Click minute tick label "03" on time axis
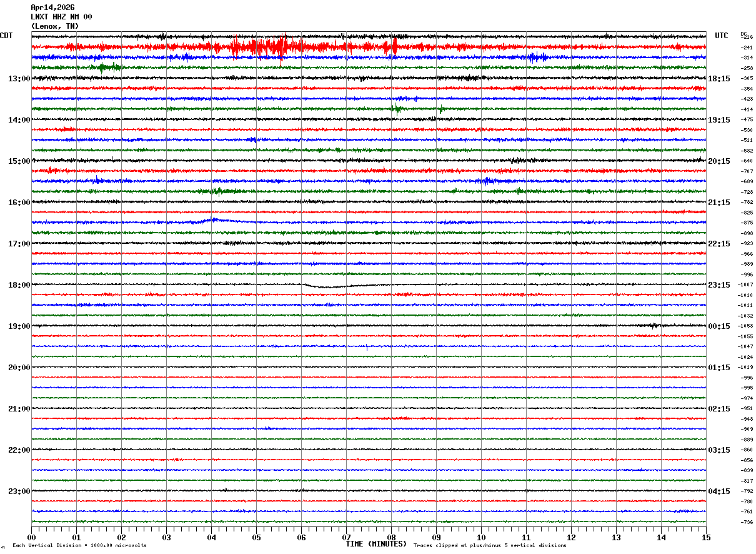Viewport: 756px width, 554px height. [x=166, y=537]
